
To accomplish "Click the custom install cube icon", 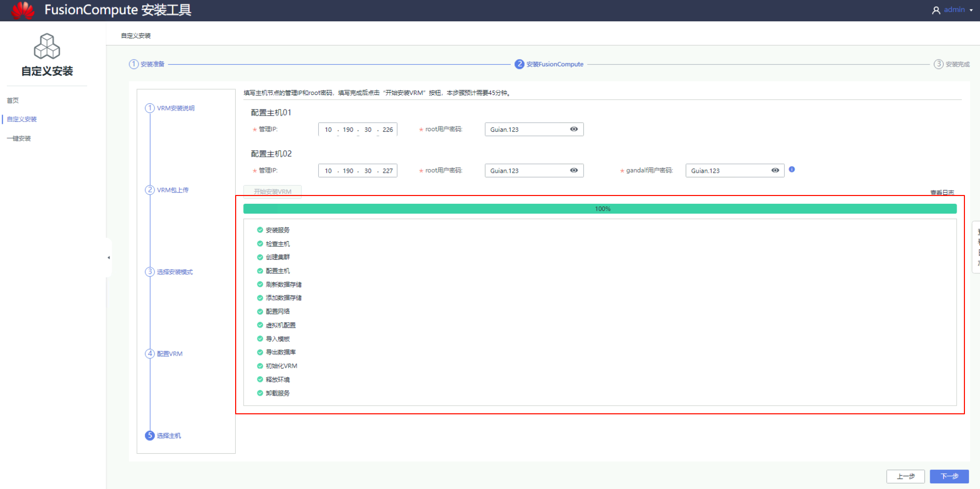I will point(47,46).
